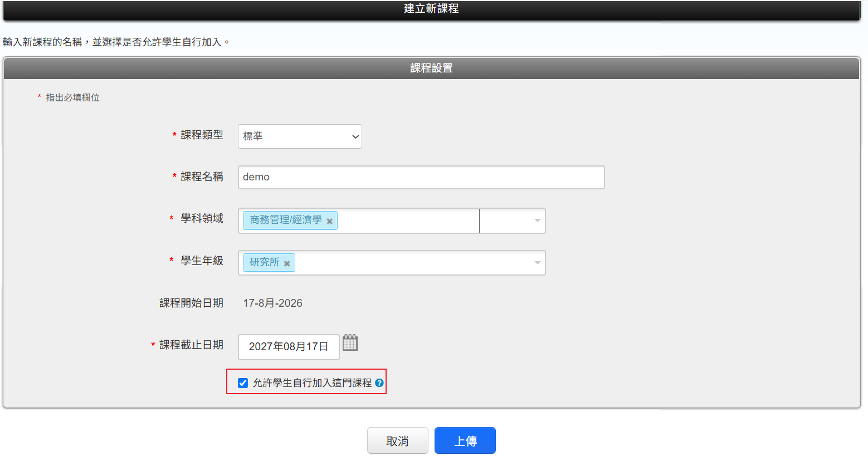Click the 上傳 button
Screen dimensions: 868x456
coord(465,440)
